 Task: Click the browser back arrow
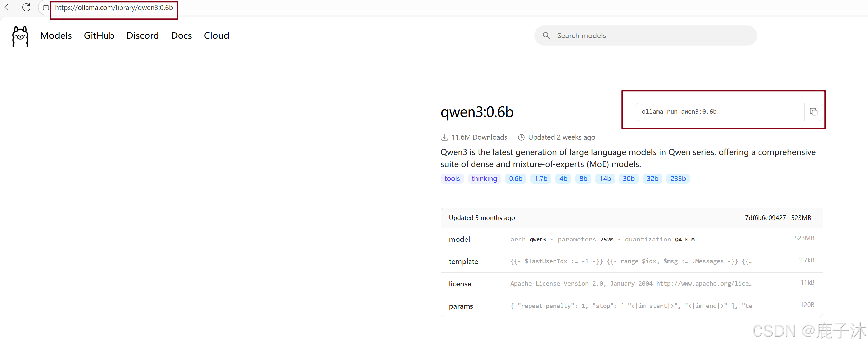point(8,7)
